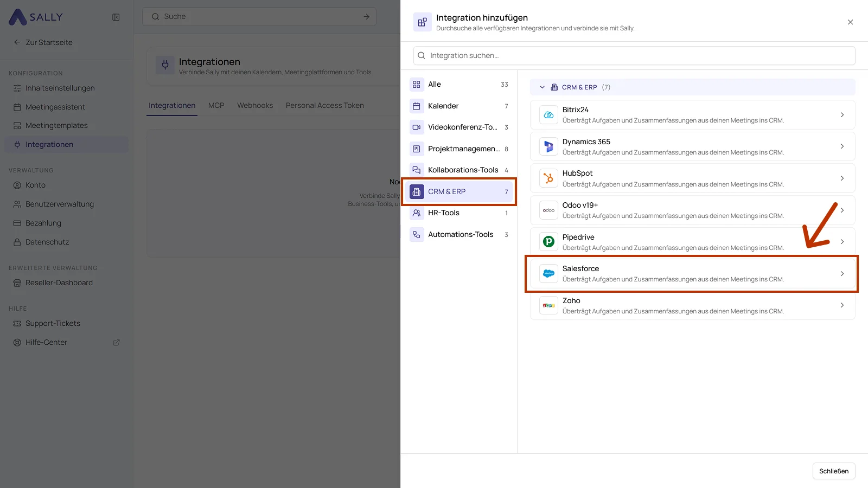Open Odoo v19+ via its chevron arrow

pos(842,210)
